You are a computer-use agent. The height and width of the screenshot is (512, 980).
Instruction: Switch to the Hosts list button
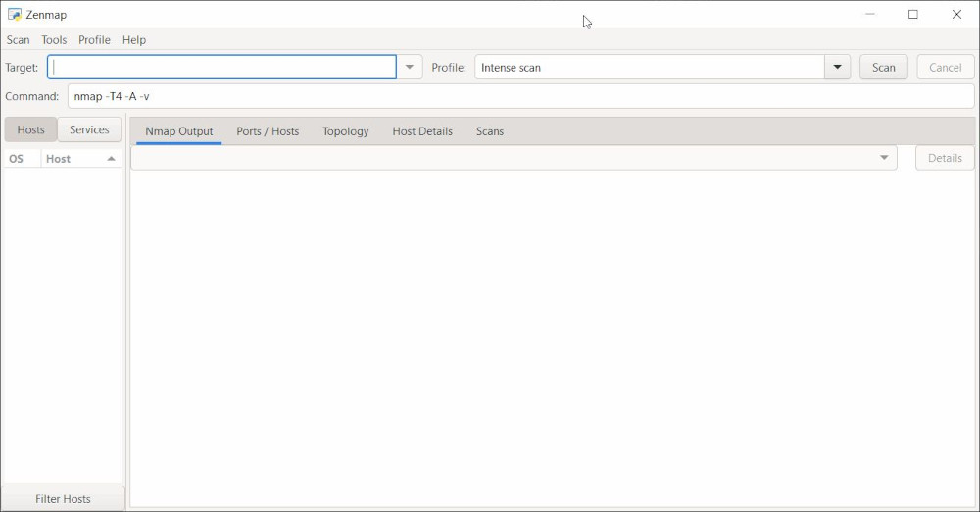coord(30,129)
